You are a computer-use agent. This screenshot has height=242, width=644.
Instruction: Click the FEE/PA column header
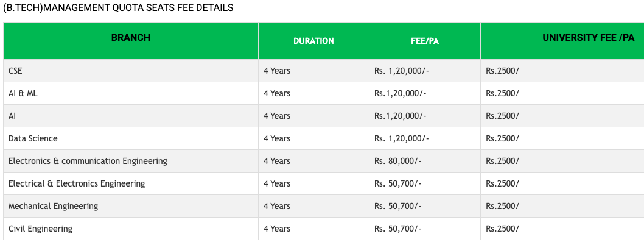pos(425,41)
